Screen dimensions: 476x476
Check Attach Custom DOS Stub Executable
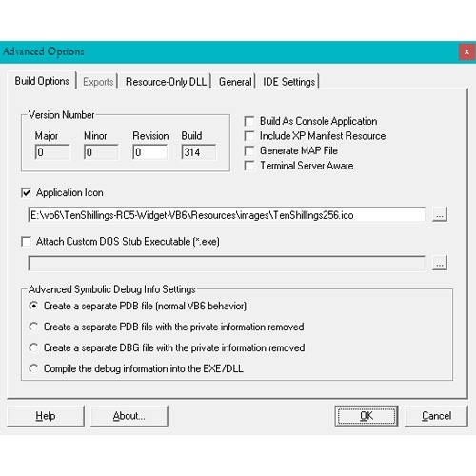26,242
